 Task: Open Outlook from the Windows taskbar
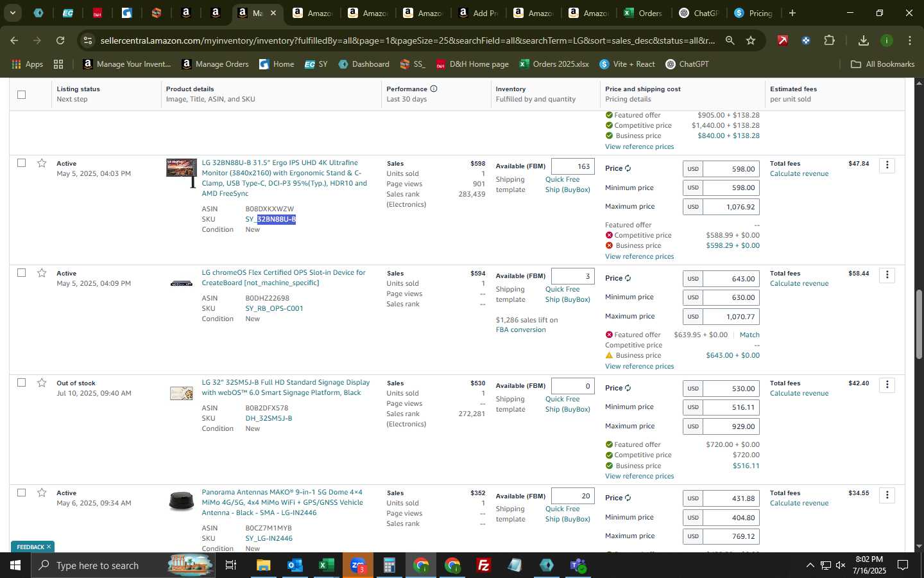(x=295, y=565)
